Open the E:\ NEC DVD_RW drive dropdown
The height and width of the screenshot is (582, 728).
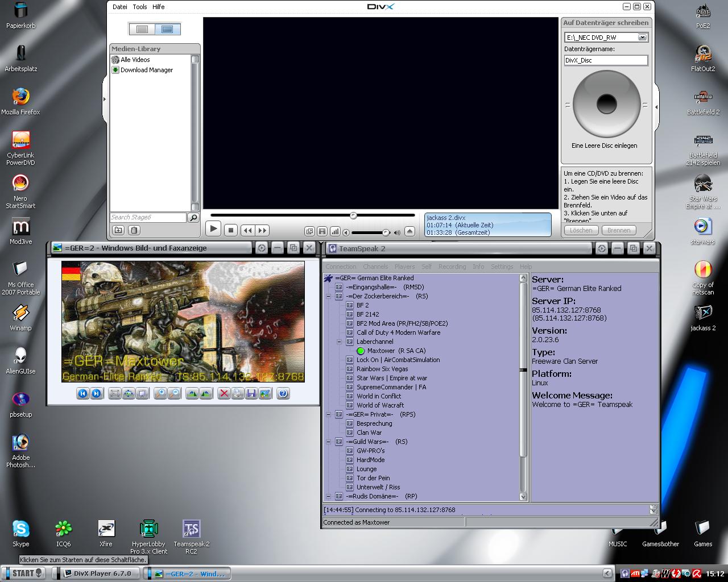(642, 38)
